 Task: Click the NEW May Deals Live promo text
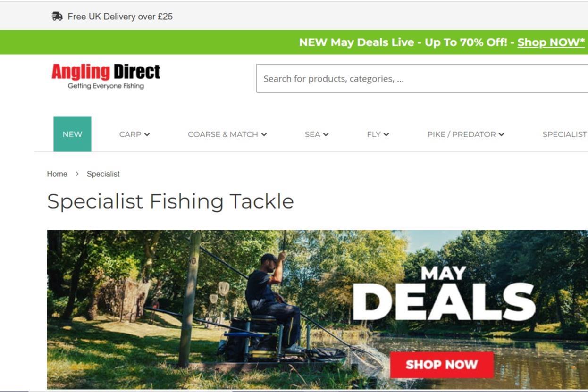point(403,42)
